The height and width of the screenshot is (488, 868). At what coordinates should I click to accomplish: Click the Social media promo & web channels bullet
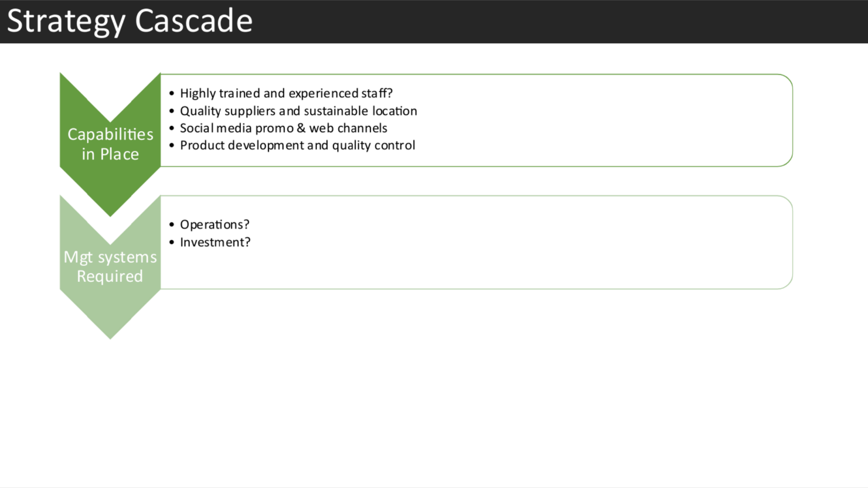click(x=283, y=128)
